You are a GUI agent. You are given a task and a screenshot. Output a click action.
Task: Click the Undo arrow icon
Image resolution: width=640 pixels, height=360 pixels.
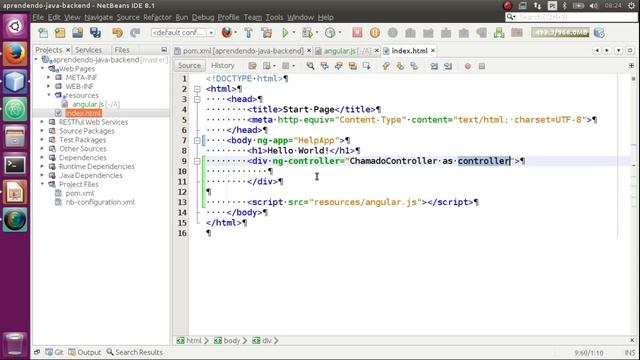click(118, 33)
